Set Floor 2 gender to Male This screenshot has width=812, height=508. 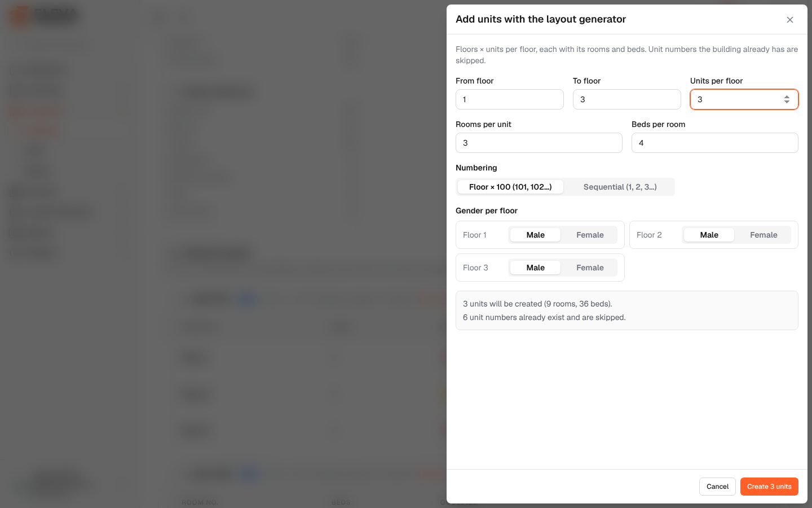pos(709,235)
